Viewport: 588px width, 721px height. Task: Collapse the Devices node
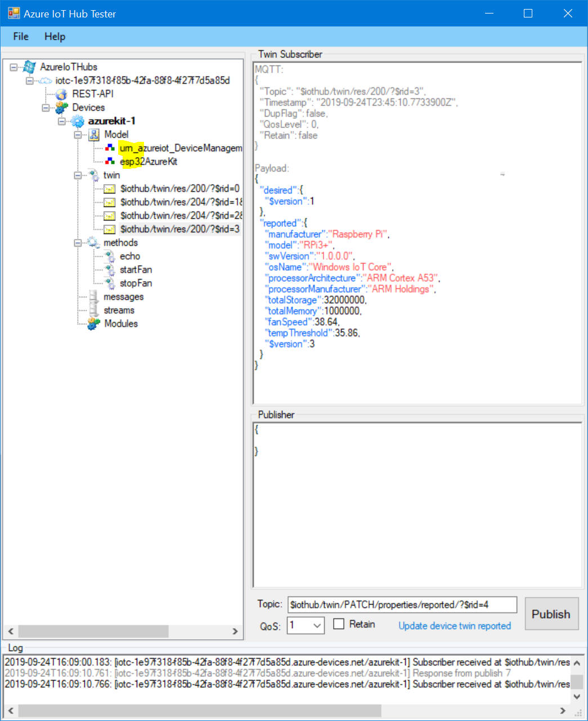click(x=46, y=108)
